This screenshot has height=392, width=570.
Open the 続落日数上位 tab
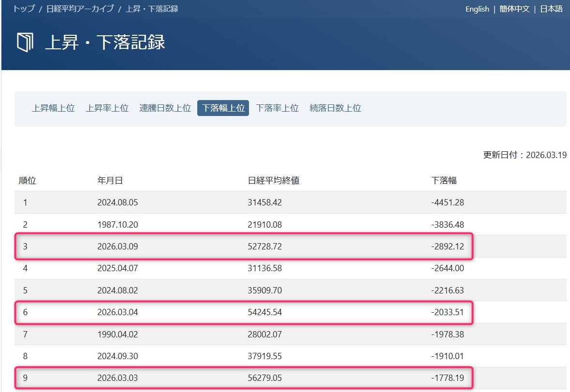tap(335, 108)
